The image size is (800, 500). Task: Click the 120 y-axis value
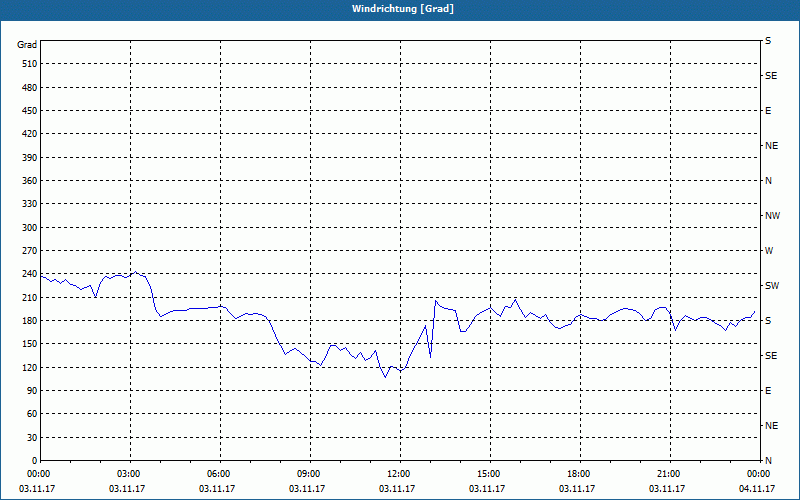pos(30,367)
